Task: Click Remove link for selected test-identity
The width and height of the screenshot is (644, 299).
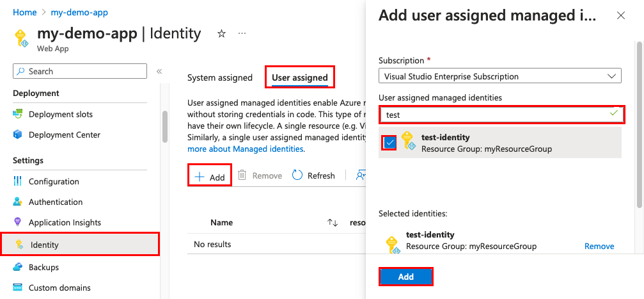Action: [599, 246]
